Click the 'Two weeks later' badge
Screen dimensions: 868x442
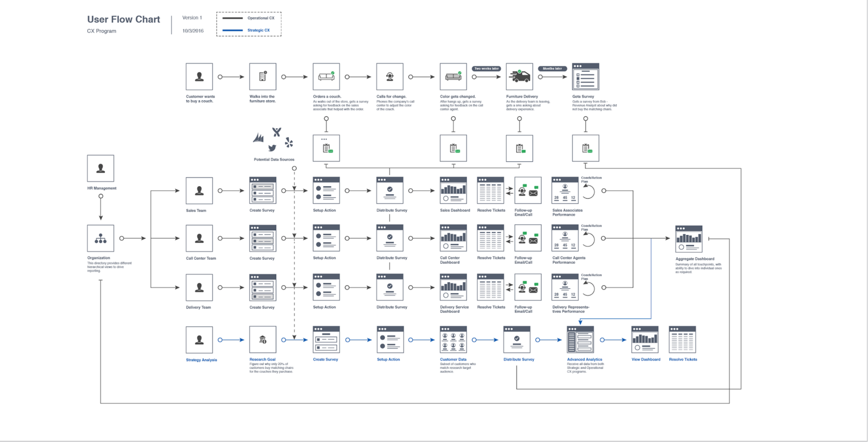pos(486,68)
